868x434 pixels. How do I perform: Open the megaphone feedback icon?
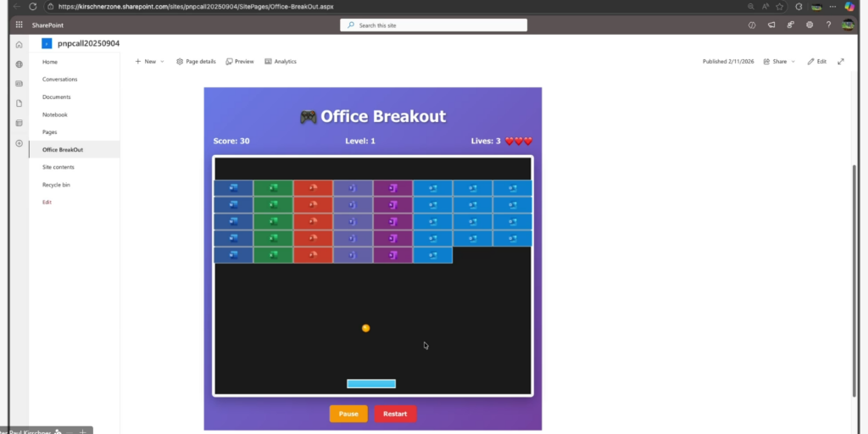[771, 25]
